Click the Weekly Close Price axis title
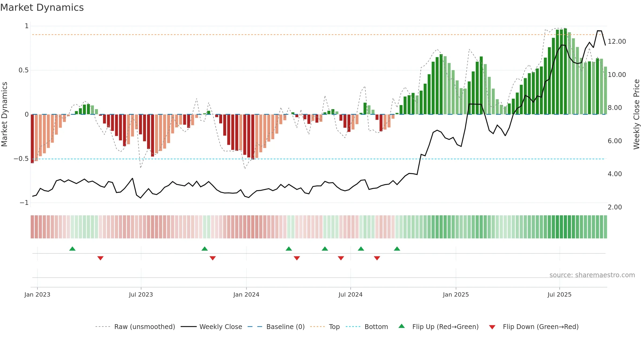This screenshot has width=644, height=362. (636, 114)
